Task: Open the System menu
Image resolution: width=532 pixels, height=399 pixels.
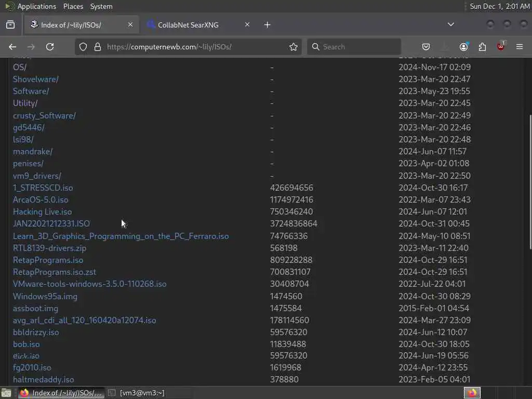Action: [x=101, y=6]
